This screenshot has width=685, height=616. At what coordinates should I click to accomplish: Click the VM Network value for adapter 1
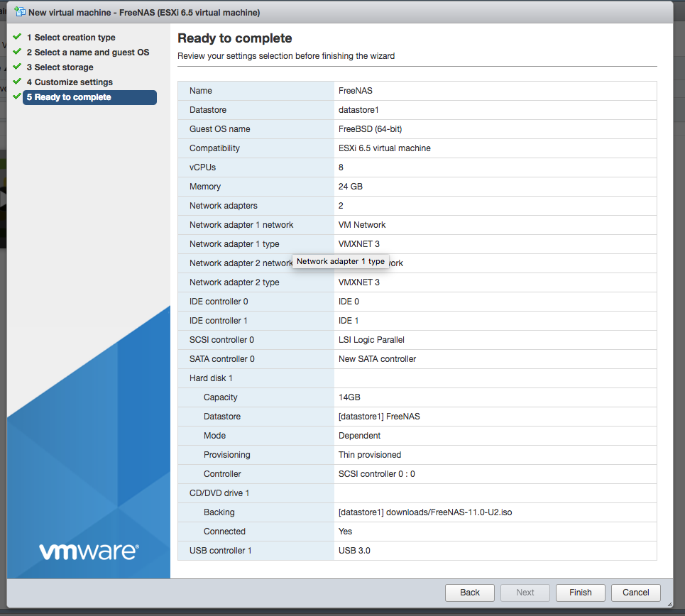(362, 225)
